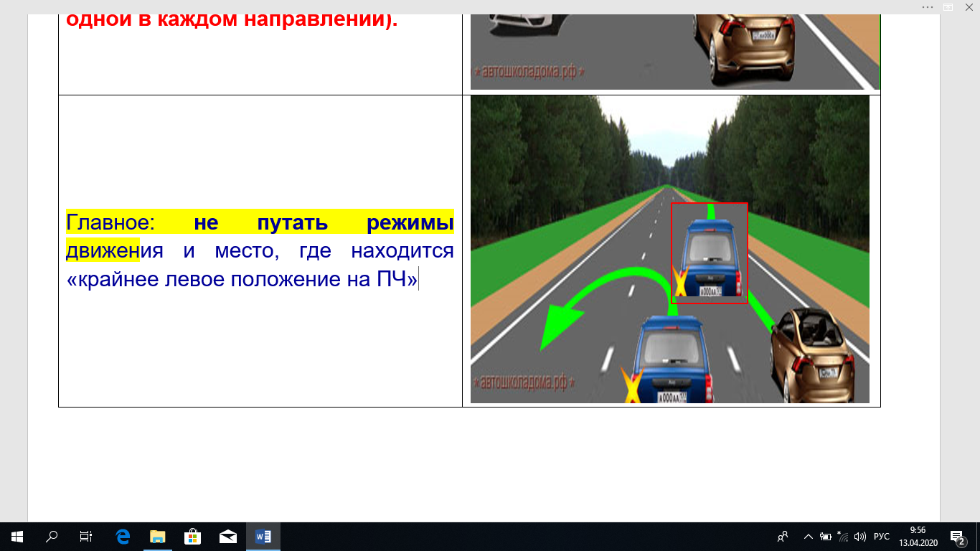
Task: Click the volume speaker icon
Action: pos(860,536)
